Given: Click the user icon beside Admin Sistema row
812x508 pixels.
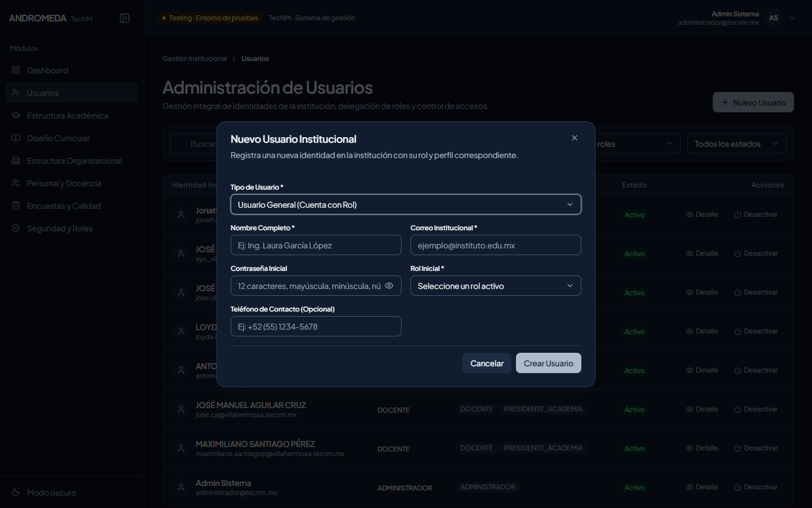Looking at the screenshot, I should pos(181,487).
